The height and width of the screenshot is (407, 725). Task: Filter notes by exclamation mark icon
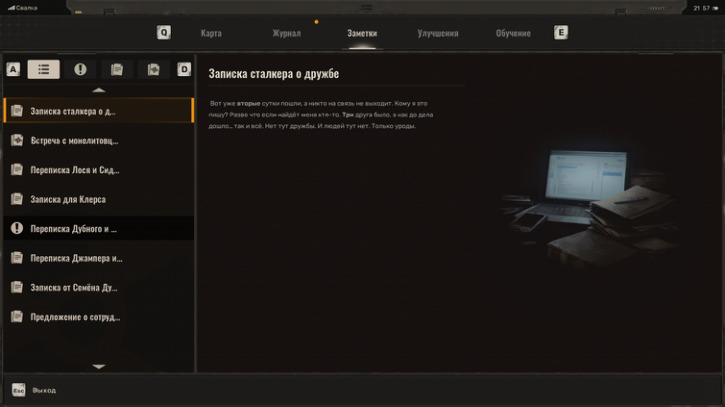click(x=80, y=69)
